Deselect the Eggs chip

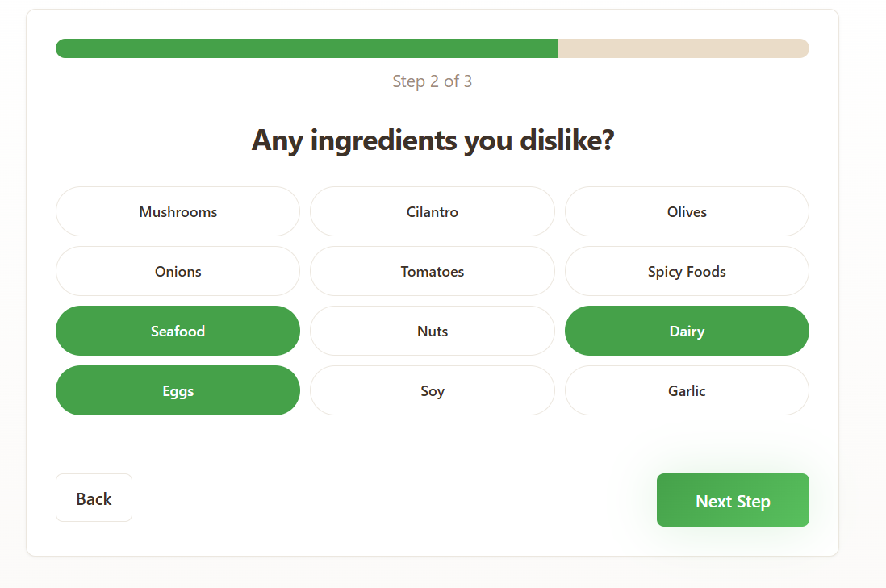pyautogui.click(x=178, y=390)
